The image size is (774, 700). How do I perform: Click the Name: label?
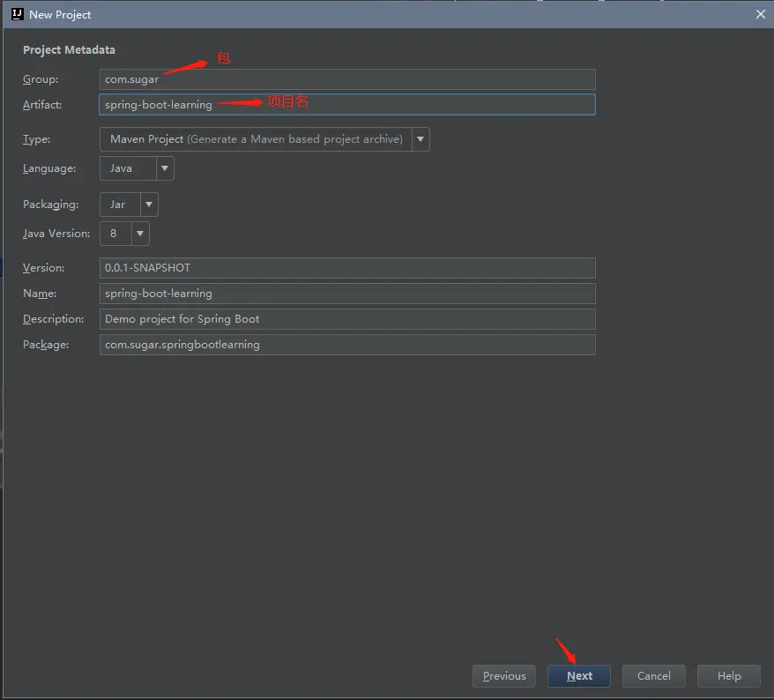coord(40,294)
